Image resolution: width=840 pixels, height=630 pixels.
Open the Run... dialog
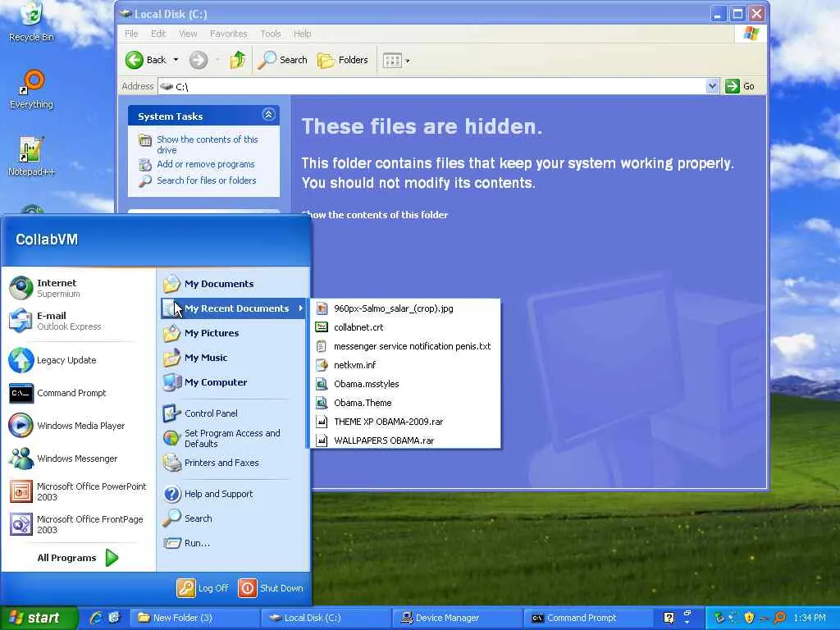[234, 543]
